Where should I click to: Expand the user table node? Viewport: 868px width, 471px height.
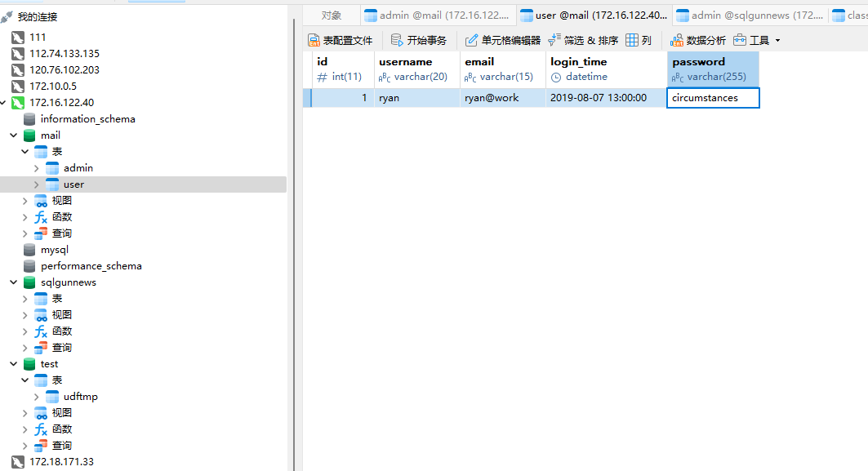pyautogui.click(x=37, y=184)
